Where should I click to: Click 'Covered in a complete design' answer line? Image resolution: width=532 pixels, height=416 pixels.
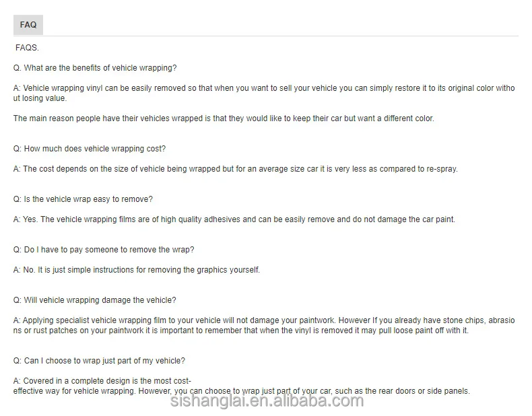tap(102, 381)
